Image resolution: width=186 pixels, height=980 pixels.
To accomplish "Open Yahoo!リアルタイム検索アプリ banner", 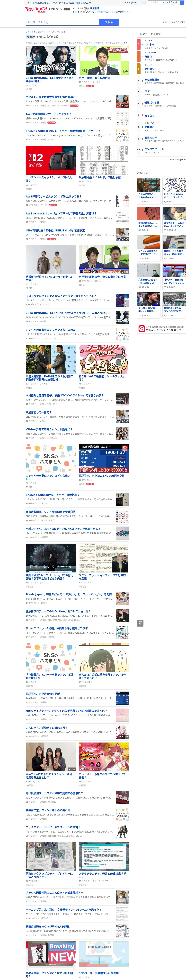I will (161, 329).
